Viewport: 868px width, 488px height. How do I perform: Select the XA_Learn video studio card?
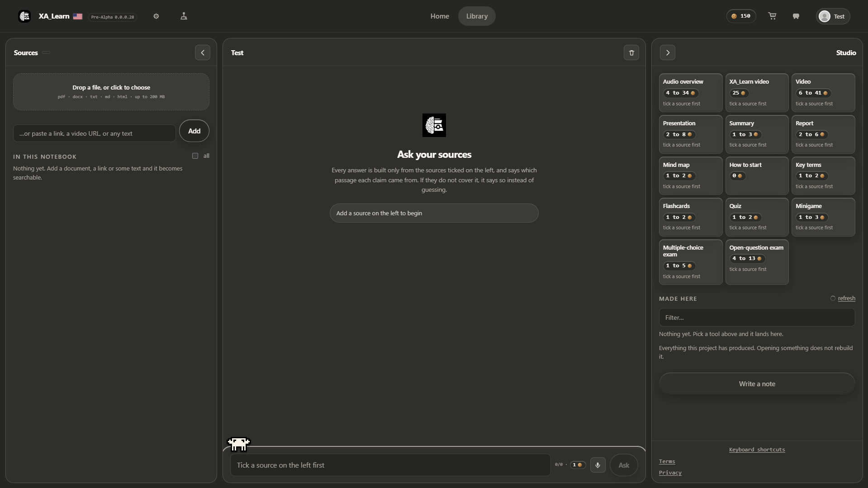tap(757, 93)
